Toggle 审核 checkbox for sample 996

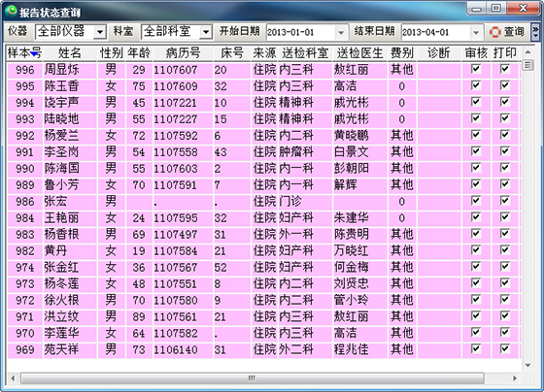coord(476,69)
